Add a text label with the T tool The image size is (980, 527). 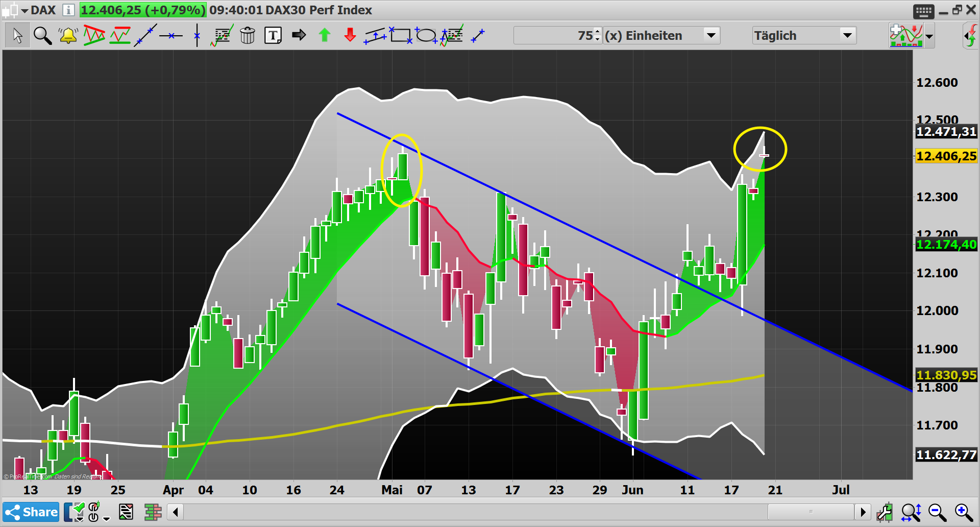pyautogui.click(x=273, y=35)
